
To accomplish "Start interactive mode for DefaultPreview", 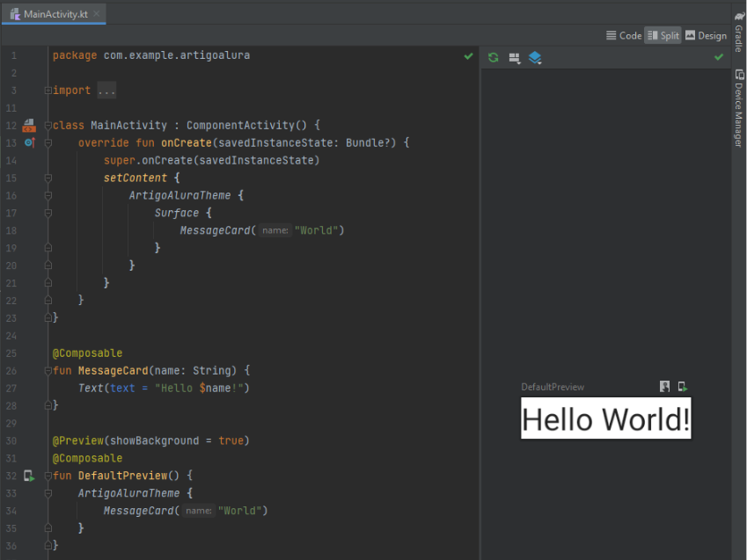I will tap(664, 387).
